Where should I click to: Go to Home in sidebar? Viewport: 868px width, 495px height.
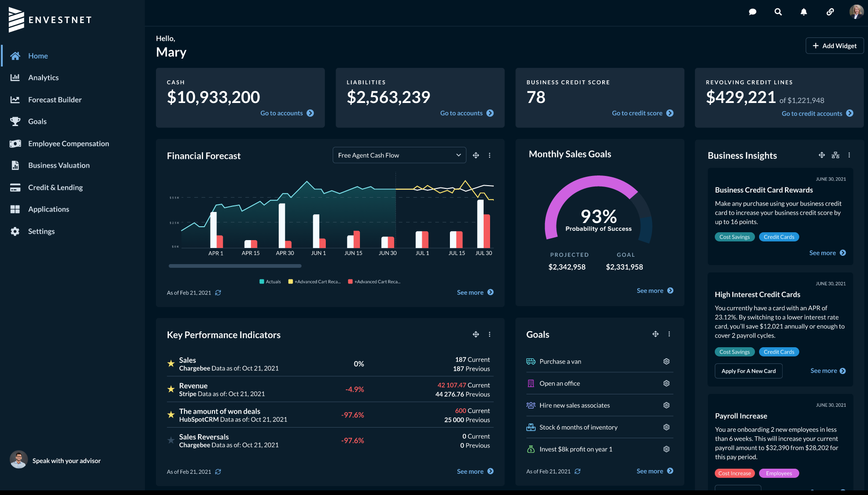click(x=38, y=56)
